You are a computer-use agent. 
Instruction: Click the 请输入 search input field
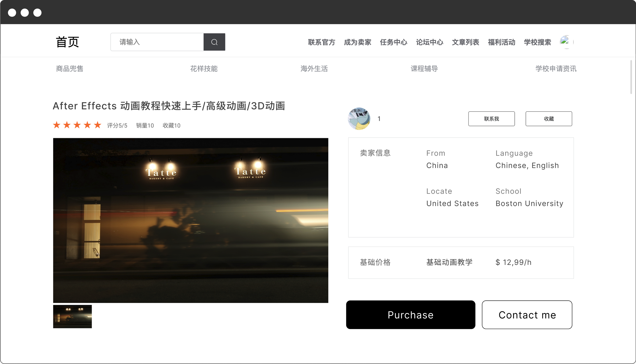tap(157, 42)
